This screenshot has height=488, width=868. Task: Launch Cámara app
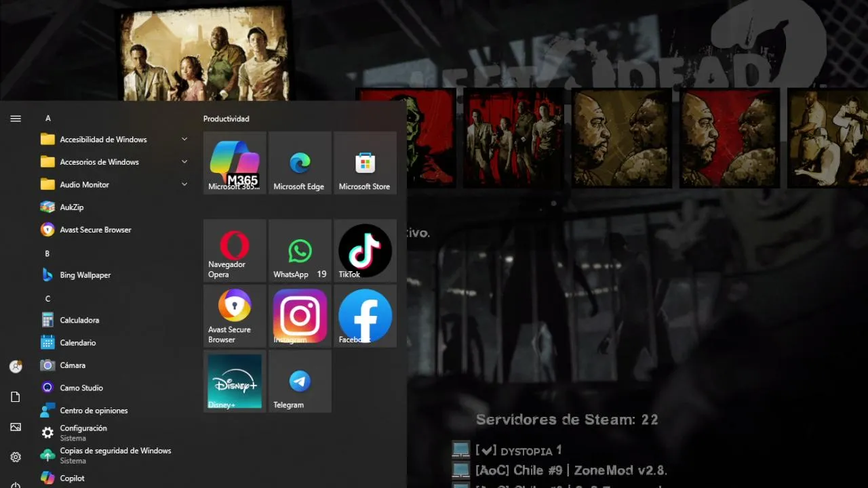pyautogui.click(x=115, y=365)
